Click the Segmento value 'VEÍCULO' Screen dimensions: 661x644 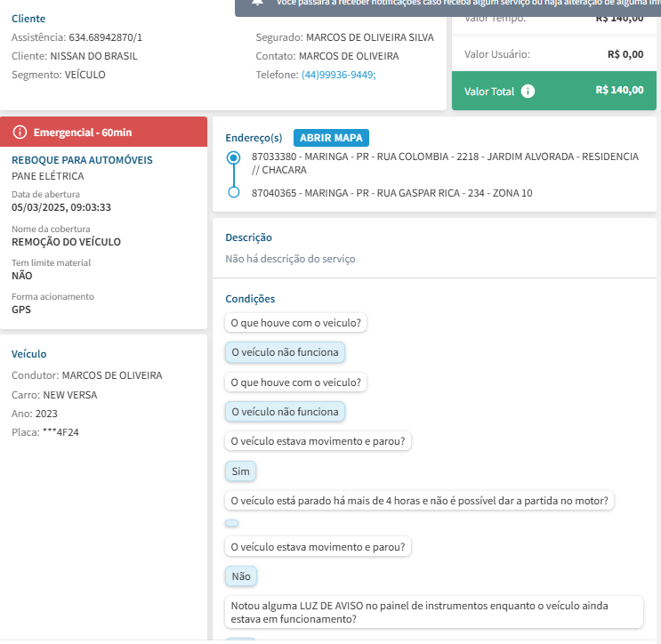85,75
